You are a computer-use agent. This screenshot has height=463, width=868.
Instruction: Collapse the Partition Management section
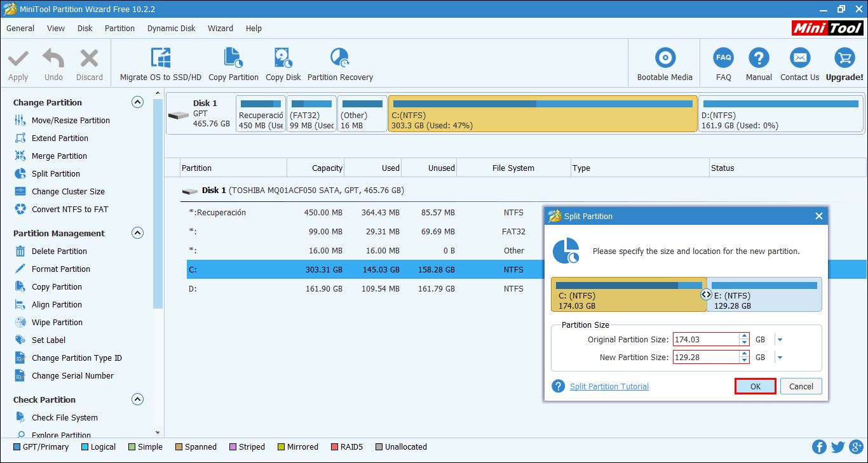(137, 233)
